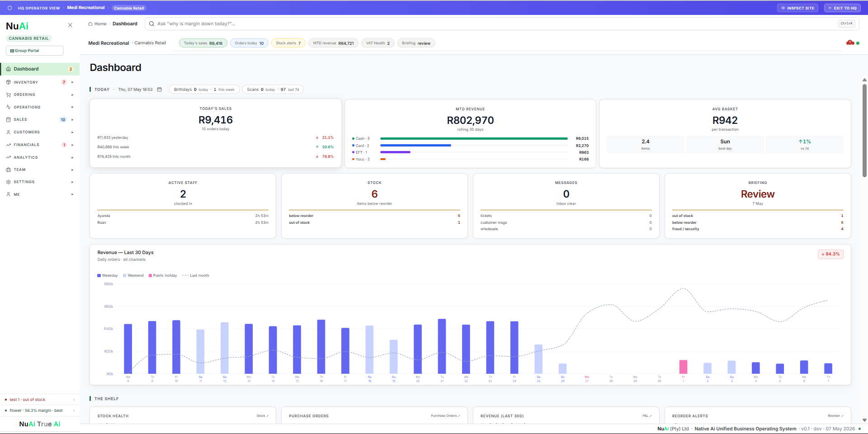The image size is (868, 434).
Task: Click the Operations pulse icon
Action: pyautogui.click(x=9, y=107)
